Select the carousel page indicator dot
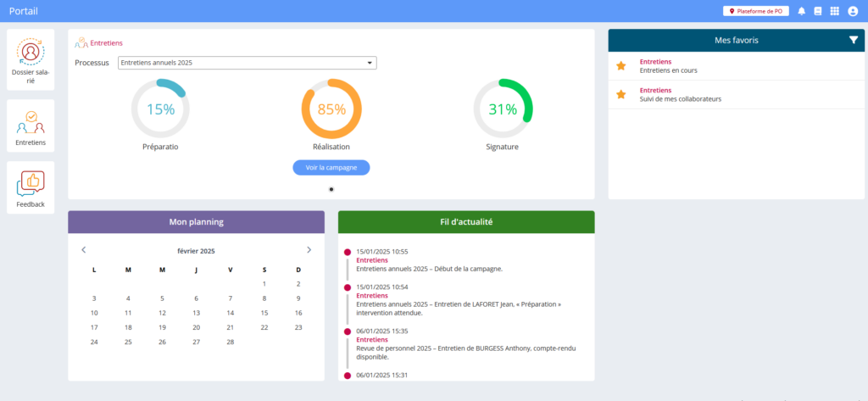Screen dimensions: 868x401 coord(331,189)
